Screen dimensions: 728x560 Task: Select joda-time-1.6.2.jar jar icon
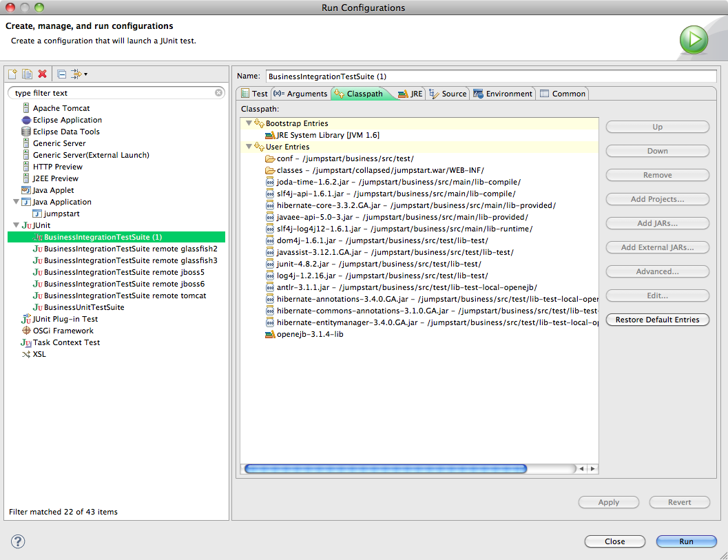(270, 182)
